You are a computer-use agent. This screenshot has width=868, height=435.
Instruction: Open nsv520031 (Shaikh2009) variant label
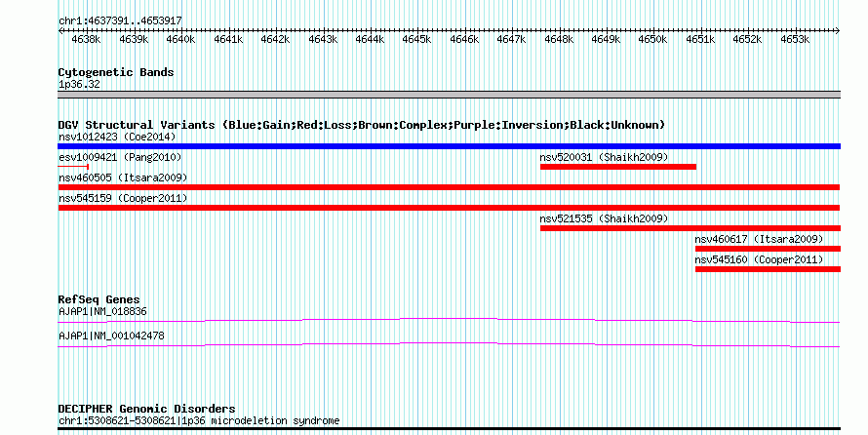coord(604,157)
